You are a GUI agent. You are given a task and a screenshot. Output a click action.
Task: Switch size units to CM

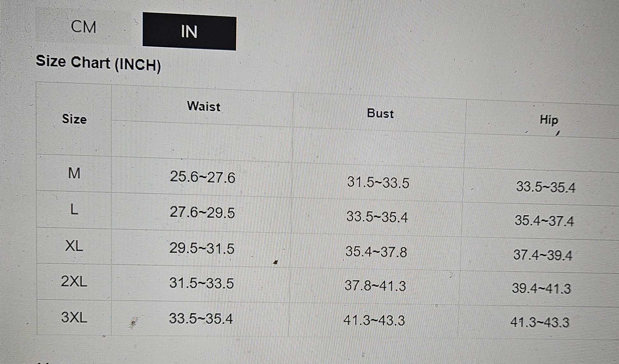tap(84, 27)
